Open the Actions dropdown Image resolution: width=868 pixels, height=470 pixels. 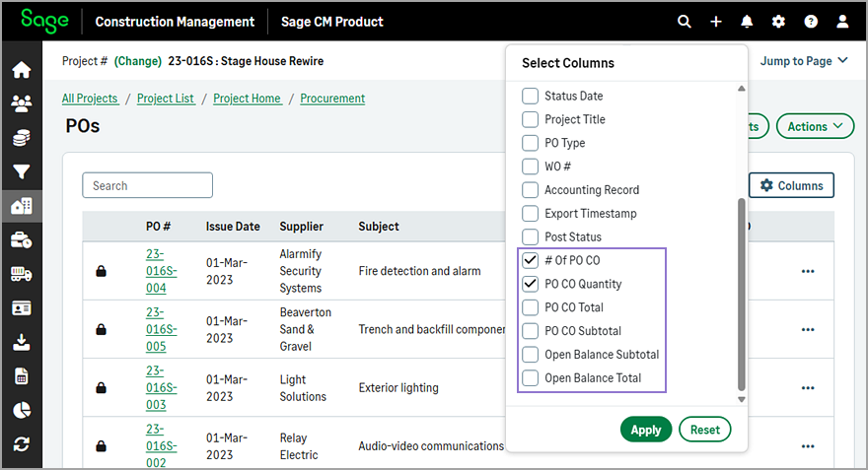[815, 127]
